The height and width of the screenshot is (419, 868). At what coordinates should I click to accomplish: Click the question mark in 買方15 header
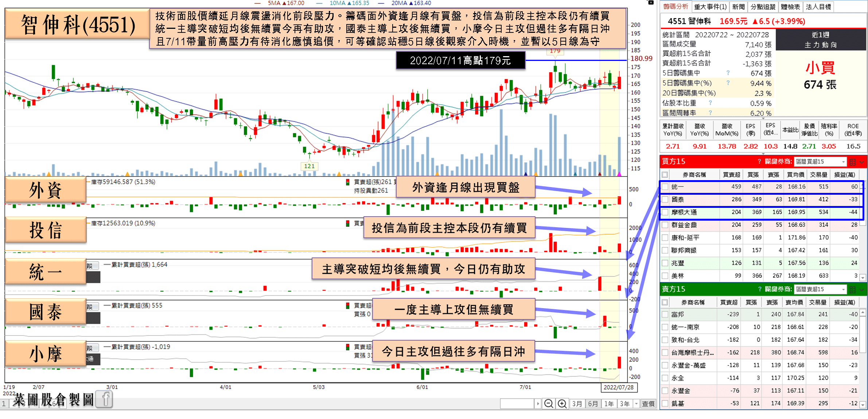pos(759,161)
